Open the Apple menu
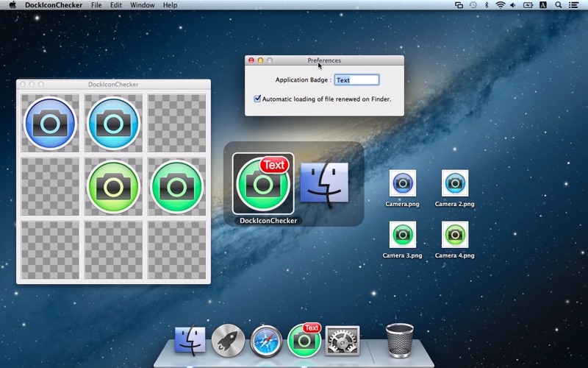Image resolution: width=588 pixels, height=368 pixels. coord(12,5)
